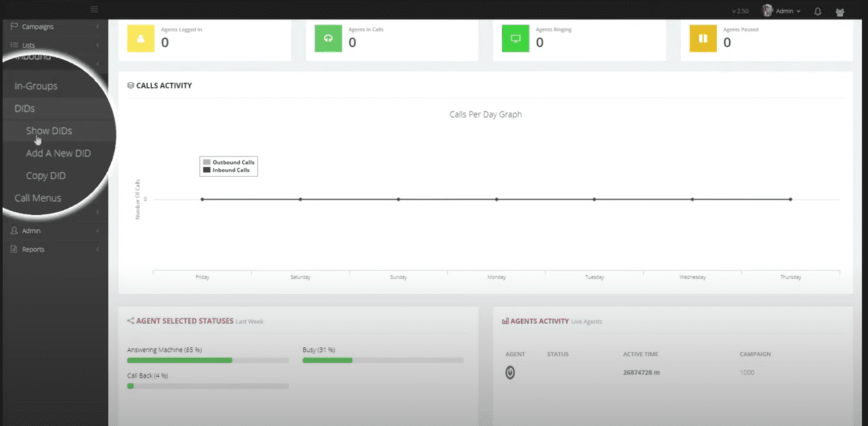The height and width of the screenshot is (426, 868).
Task: Expand the Lists sidebar chevron
Action: click(x=98, y=45)
